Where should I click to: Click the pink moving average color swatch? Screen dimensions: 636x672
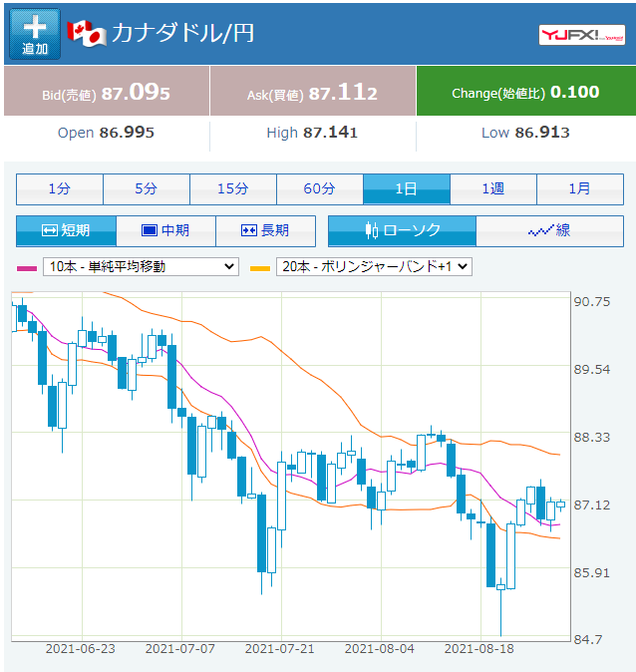(27, 269)
